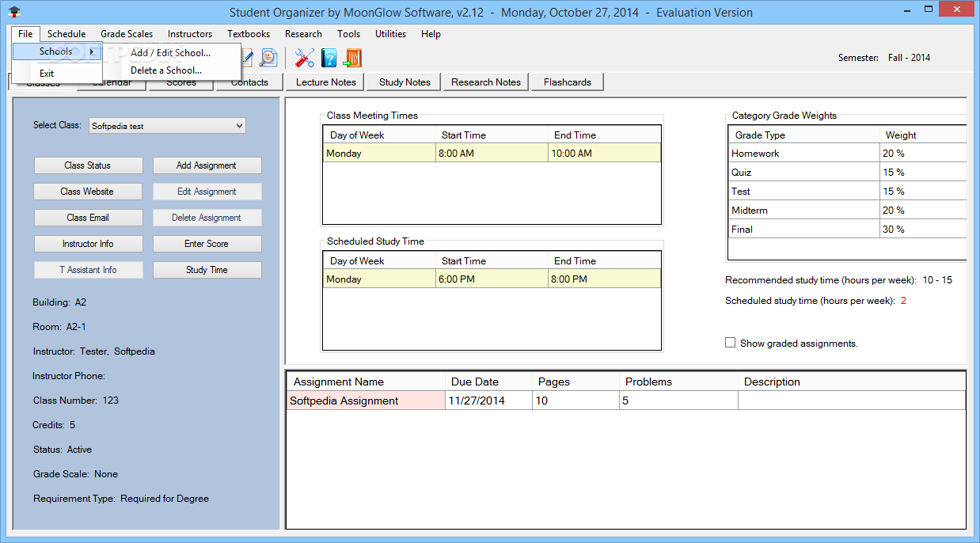
Task: Click the 8:00 AM start time cell
Action: (492, 154)
